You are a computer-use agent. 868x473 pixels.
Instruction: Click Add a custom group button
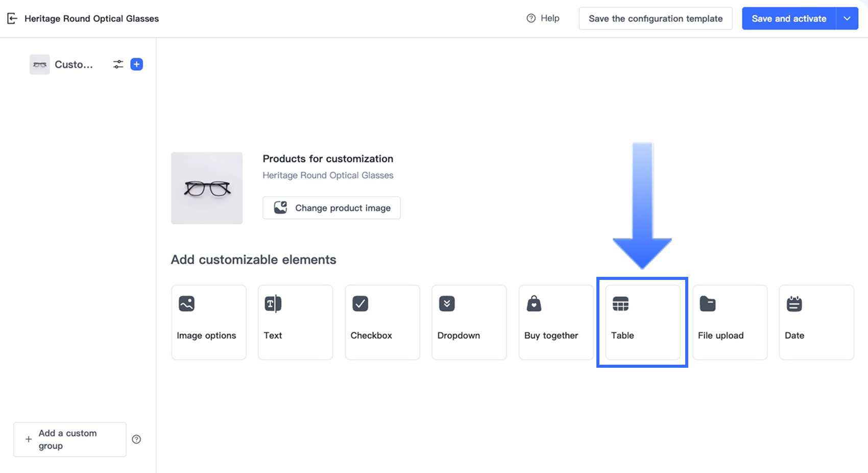70,439
